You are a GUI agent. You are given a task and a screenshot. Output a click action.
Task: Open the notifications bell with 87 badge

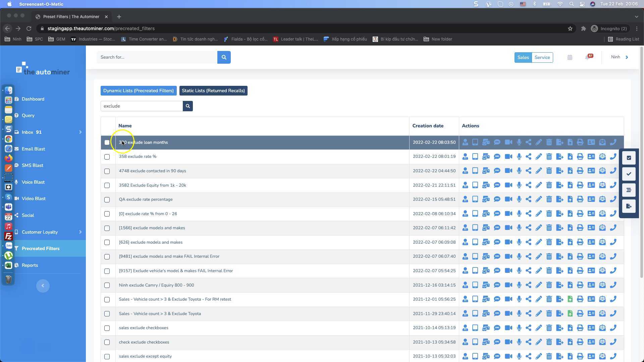coord(587,57)
